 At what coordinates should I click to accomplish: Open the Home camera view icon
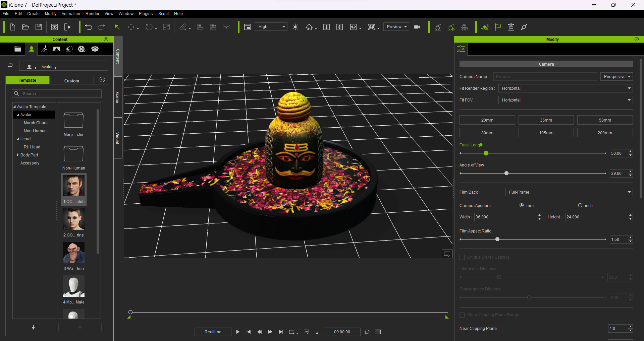pos(309,27)
